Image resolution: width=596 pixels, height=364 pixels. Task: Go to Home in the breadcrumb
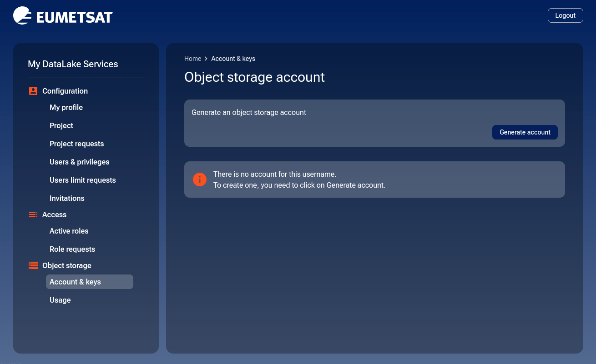coord(192,59)
